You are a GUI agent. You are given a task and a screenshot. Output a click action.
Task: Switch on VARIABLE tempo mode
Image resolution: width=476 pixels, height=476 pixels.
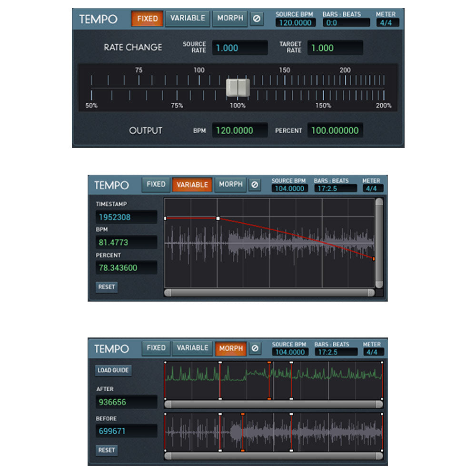point(192,184)
